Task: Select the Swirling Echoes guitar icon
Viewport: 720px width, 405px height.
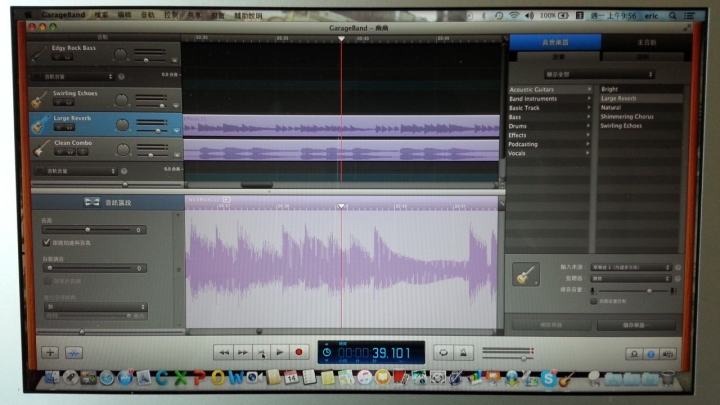Action: point(39,99)
